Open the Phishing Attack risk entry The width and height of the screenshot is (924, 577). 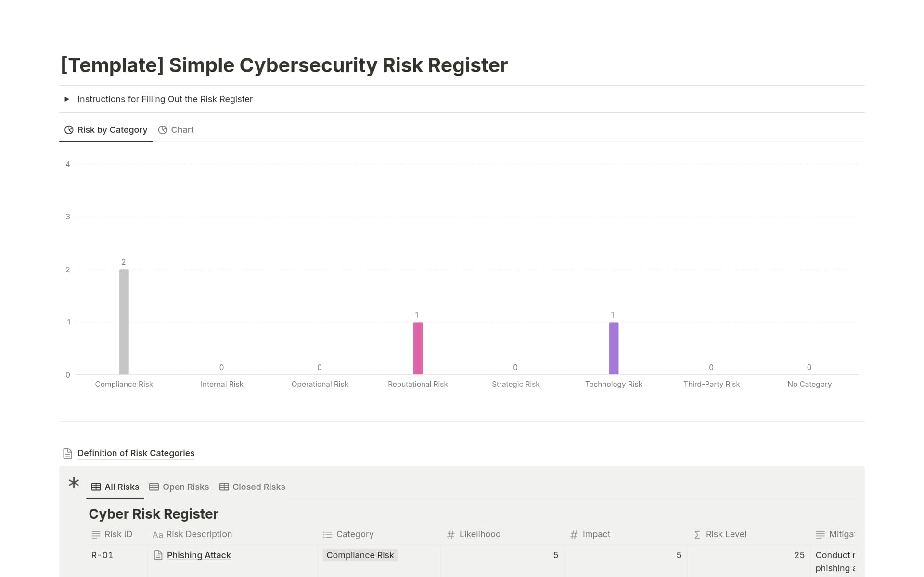pyautogui.click(x=198, y=555)
